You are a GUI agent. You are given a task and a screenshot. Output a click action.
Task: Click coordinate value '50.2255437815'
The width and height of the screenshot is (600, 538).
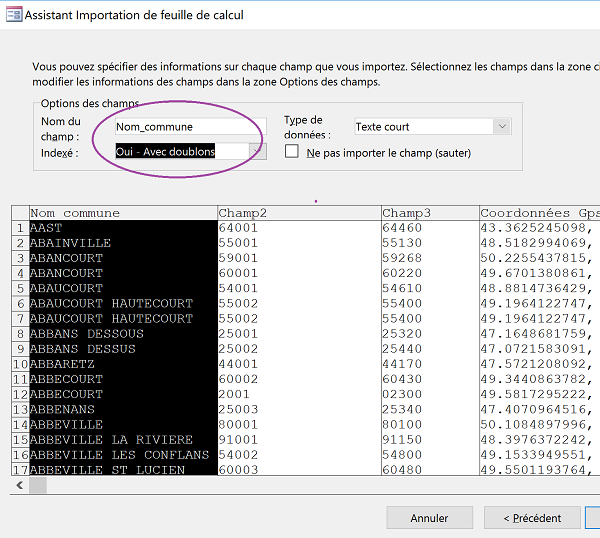[536, 258]
